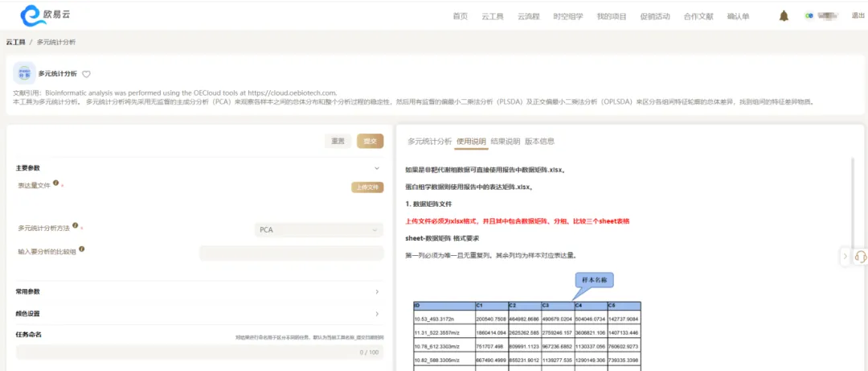The width and height of the screenshot is (868, 371).
Task: Click the 文献引用 citation text
Action: click(x=174, y=93)
